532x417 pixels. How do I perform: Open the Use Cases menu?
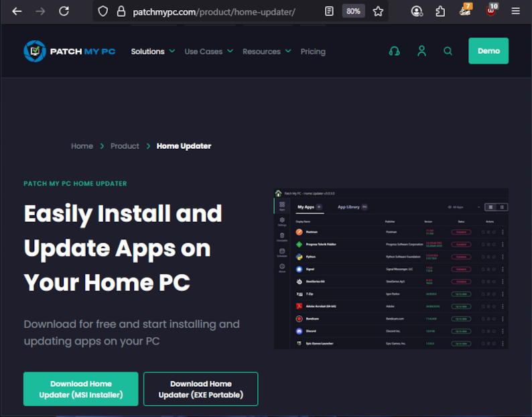[x=204, y=52]
